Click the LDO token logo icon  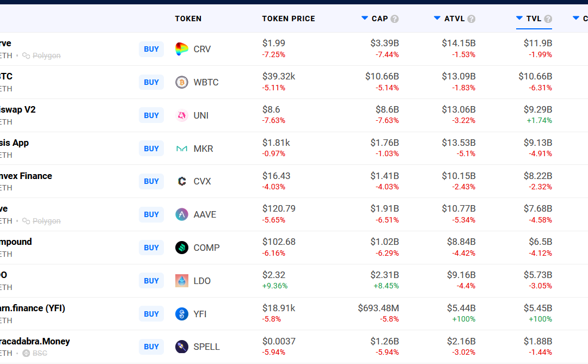182,281
